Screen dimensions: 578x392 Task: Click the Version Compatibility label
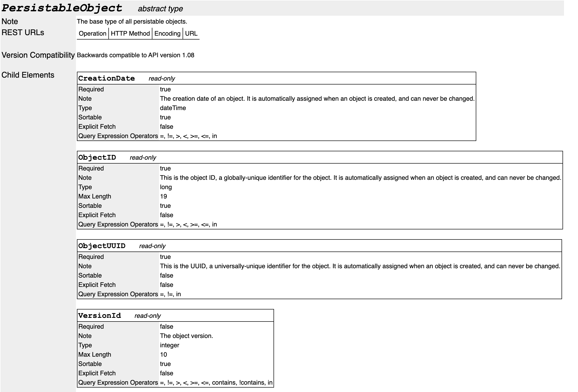(38, 55)
